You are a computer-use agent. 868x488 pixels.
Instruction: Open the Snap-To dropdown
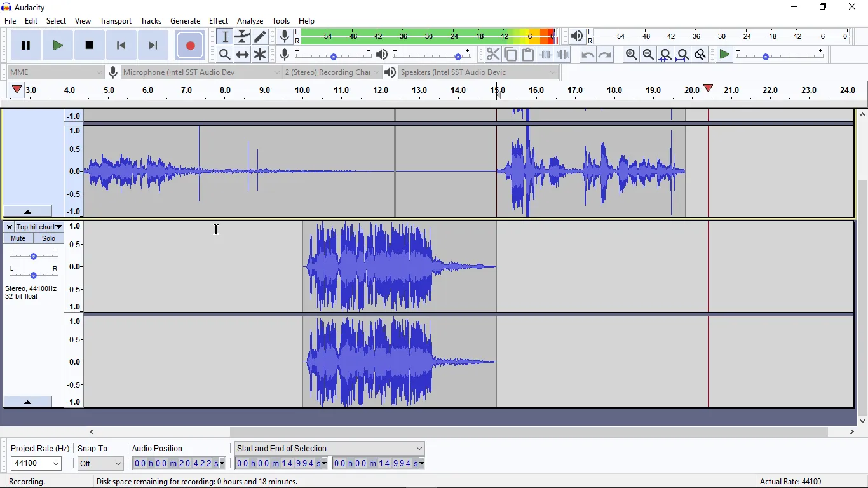click(99, 463)
